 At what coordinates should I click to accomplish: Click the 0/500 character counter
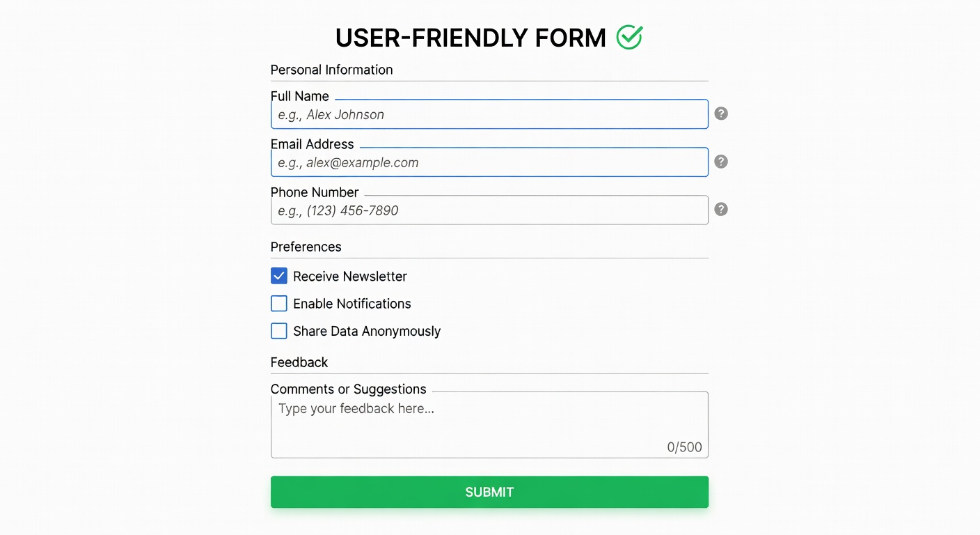(684, 447)
